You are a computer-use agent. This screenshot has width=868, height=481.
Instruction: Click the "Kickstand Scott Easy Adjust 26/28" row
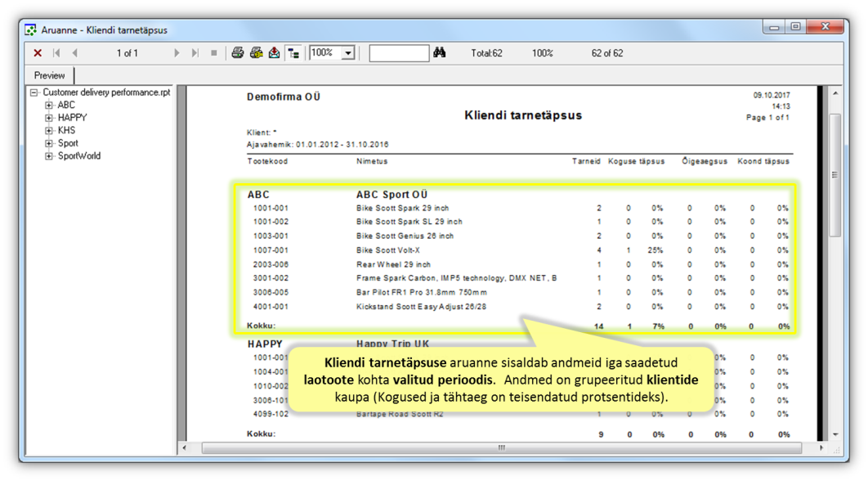(421, 307)
